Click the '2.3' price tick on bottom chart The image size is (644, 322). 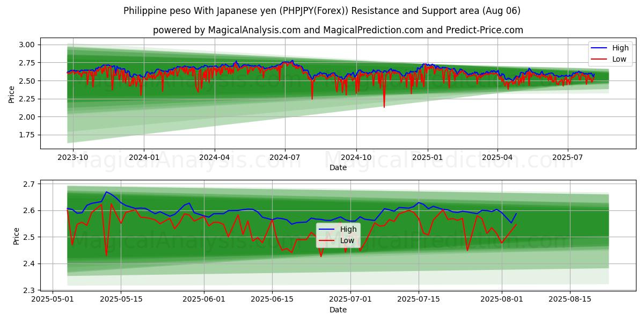(29, 290)
